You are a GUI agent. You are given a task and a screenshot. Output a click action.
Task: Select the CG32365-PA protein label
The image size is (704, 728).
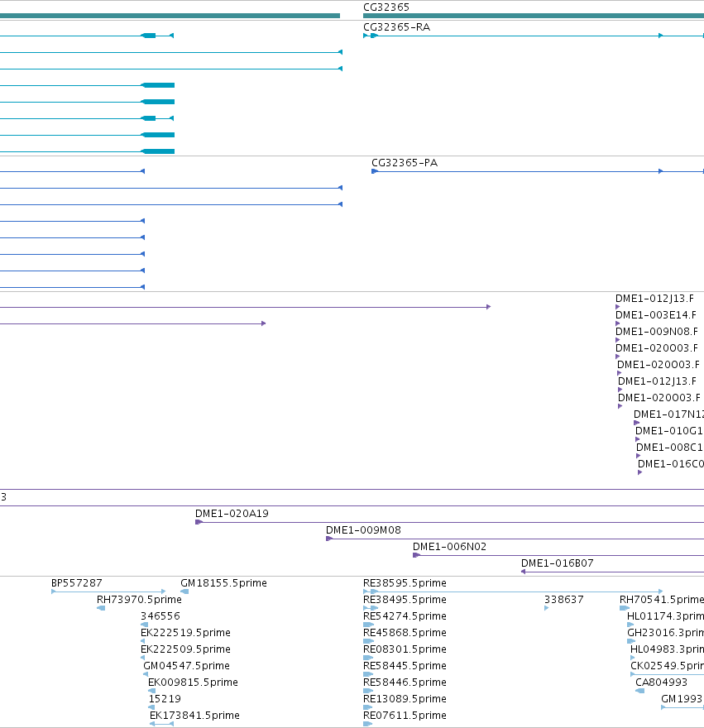405,162
